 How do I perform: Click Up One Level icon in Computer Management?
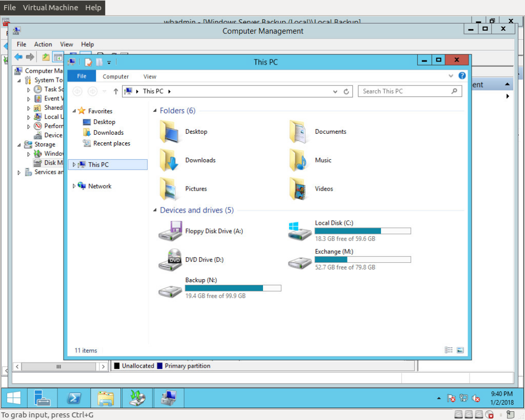(46, 57)
